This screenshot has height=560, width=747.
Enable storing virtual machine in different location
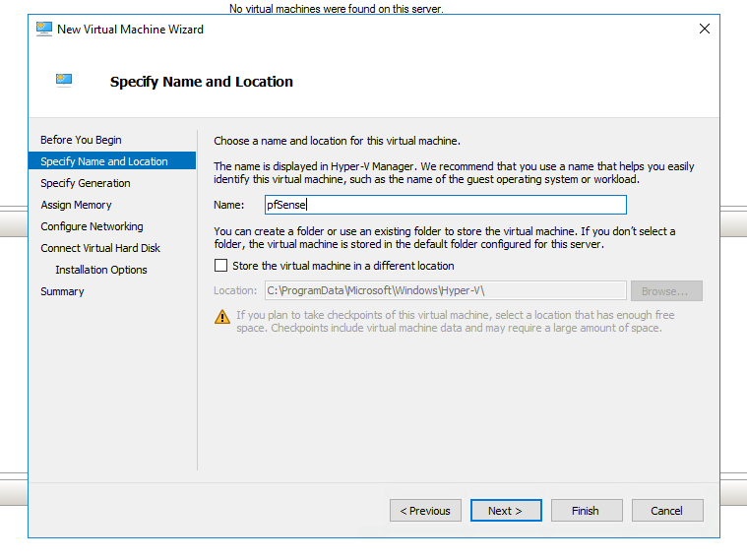click(x=221, y=266)
